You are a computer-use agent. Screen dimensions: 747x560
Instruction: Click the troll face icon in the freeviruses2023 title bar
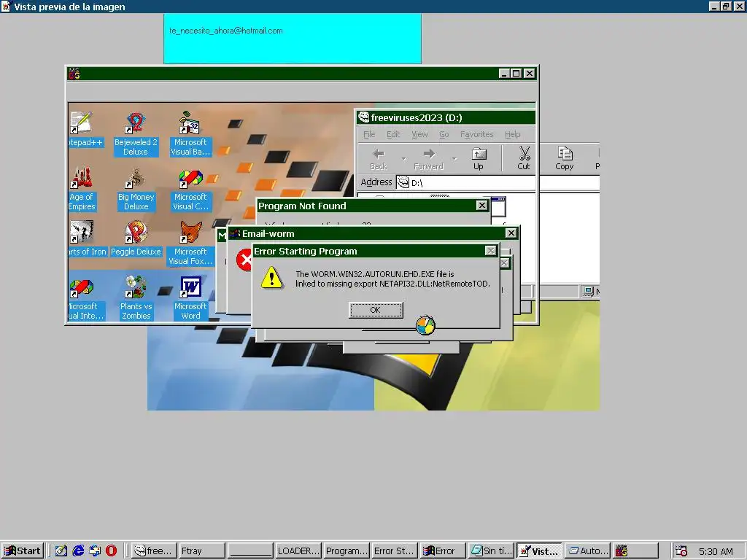click(364, 117)
